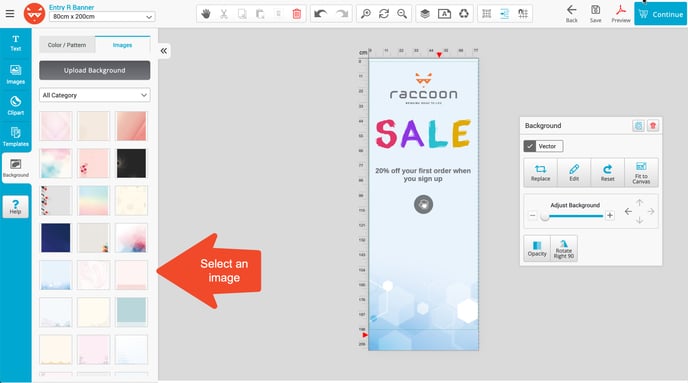Click the copy icon in toolbar
Viewport: 688px width, 383px height.
click(x=242, y=14)
